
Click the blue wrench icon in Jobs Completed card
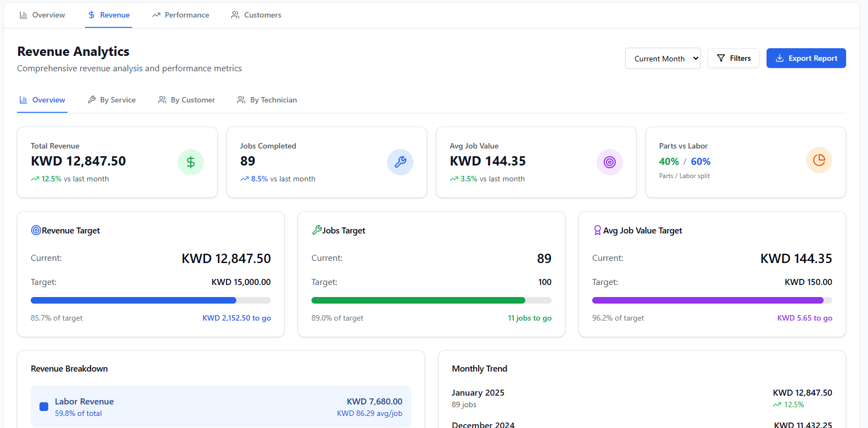(400, 162)
